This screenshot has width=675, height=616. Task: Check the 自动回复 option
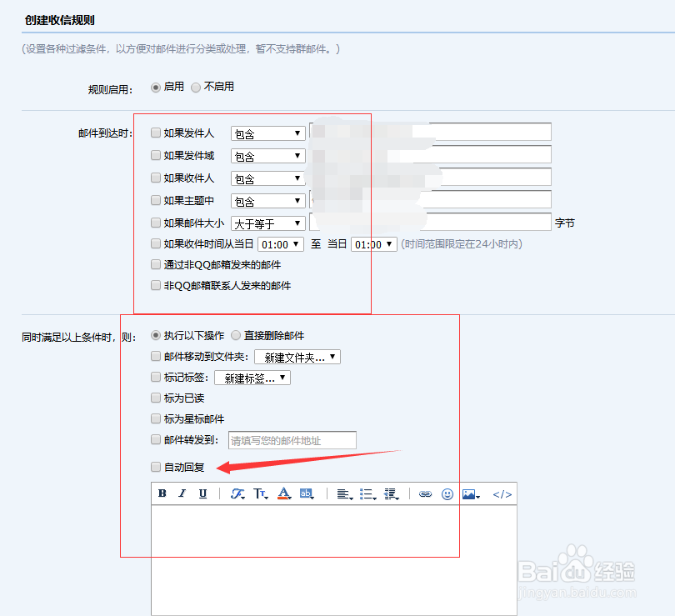155,467
